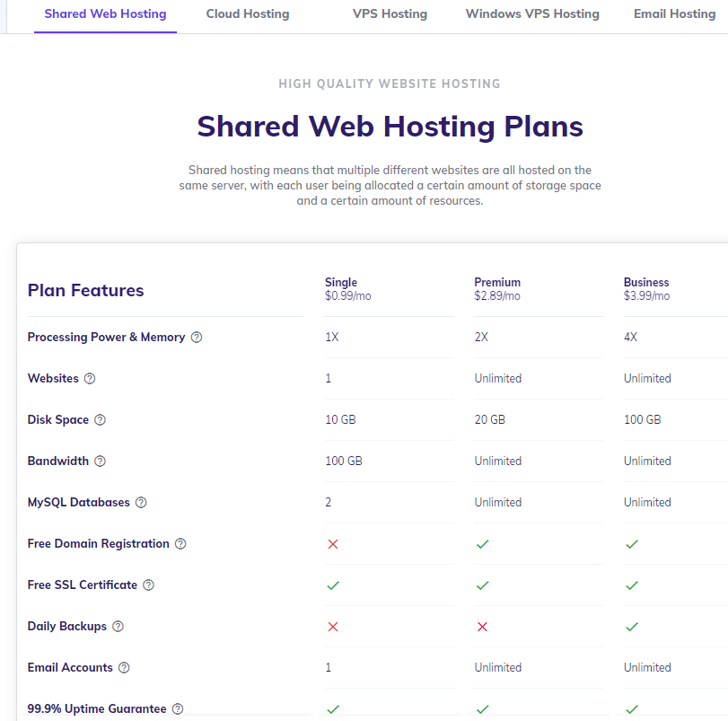Click Premium plan Free SSL Certificate checkmark
728x721 pixels.
coord(482,585)
